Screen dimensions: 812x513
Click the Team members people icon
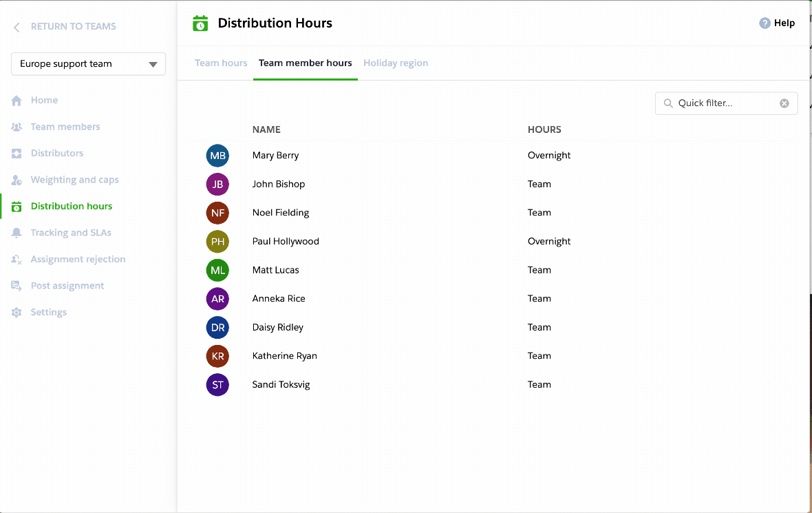click(x=17, y=127)
